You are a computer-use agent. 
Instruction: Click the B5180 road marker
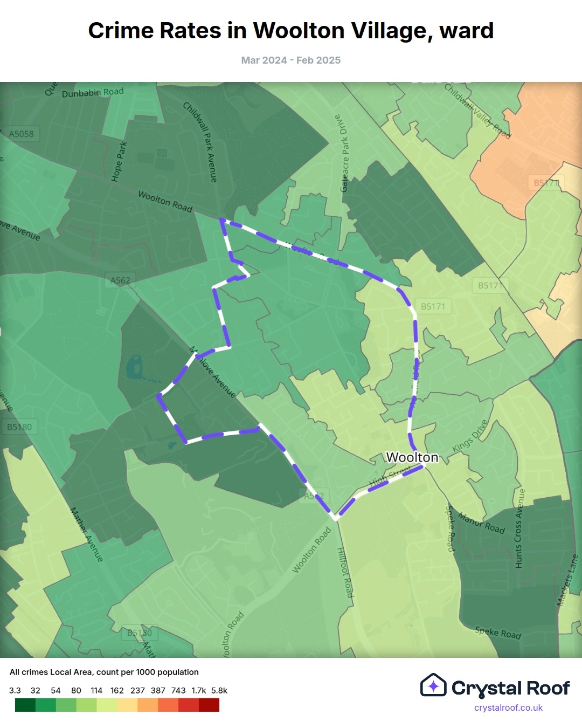pyautogui.click(x=19, y=427)
